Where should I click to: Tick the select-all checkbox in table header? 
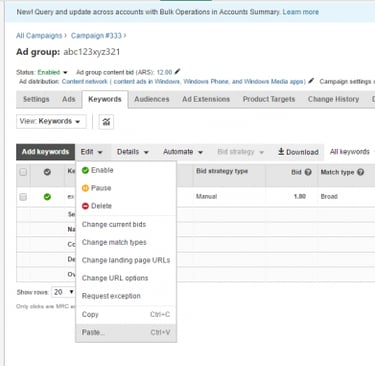23,172
